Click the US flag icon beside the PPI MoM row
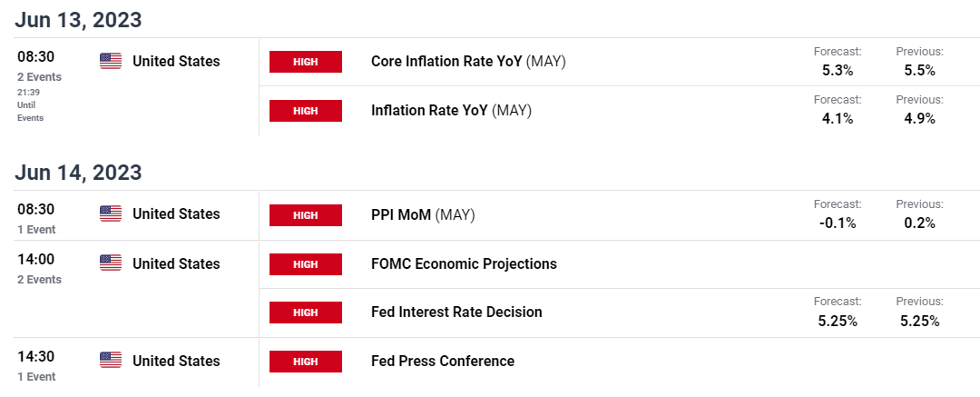 [x=111, y=214]
